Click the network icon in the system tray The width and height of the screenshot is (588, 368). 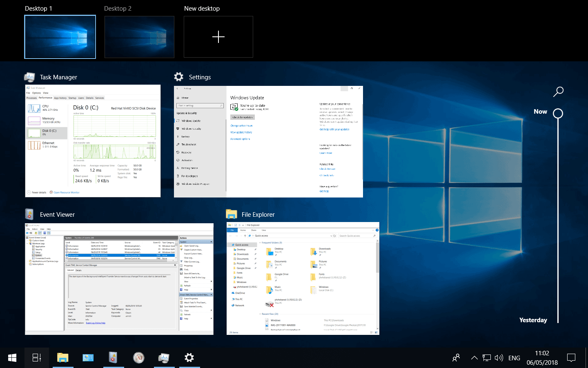coord(486,358)
